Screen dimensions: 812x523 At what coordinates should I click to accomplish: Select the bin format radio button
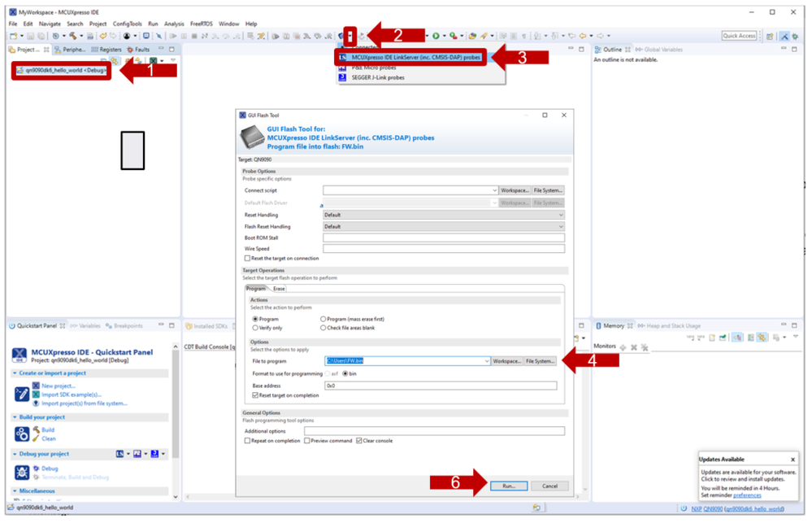pos(345,373)
